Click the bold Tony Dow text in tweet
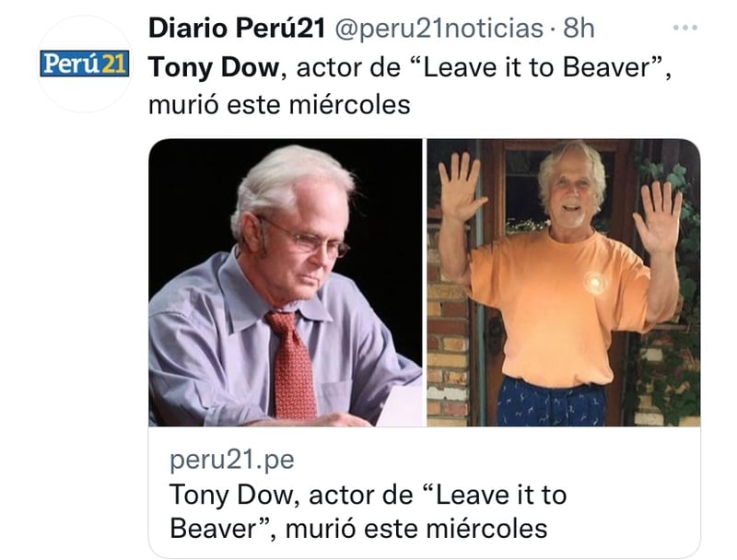This screenshot has width=737, height=560. coord(214,67)
